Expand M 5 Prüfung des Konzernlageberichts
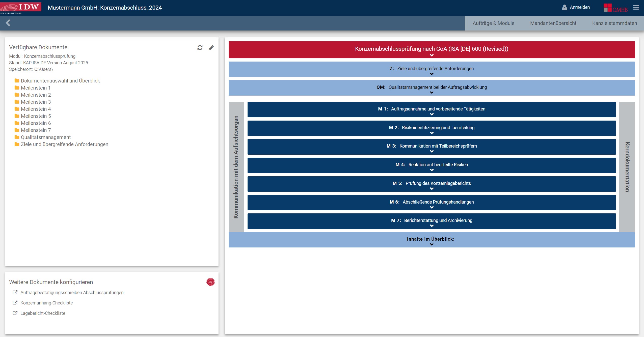This screenshot has width=644, height=337. pos(432,184)
